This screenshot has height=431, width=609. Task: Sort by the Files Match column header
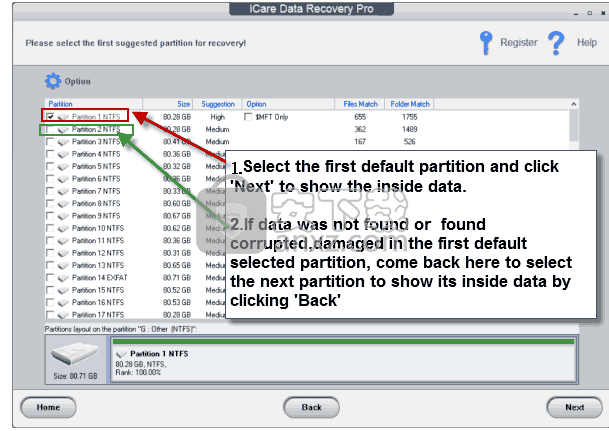pos(360,104)
